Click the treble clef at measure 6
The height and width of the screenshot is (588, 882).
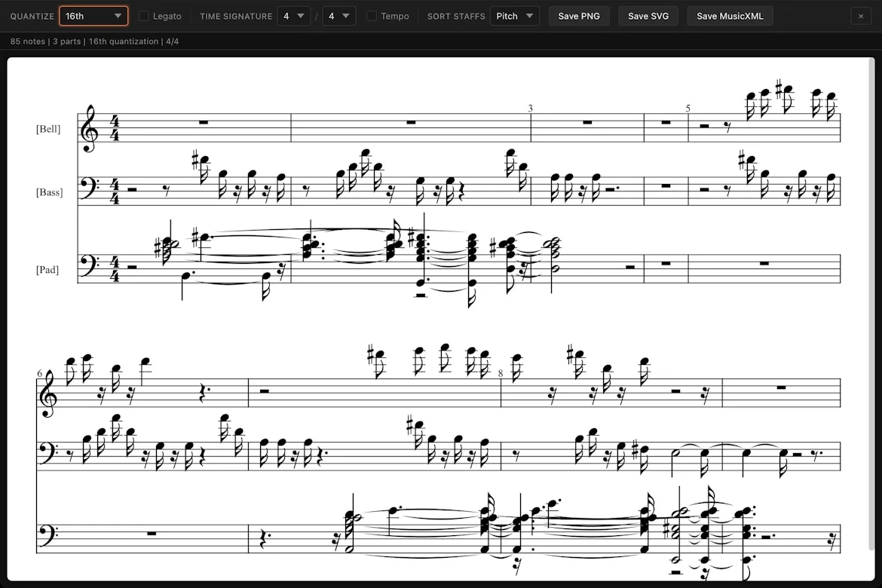(47, 394)
